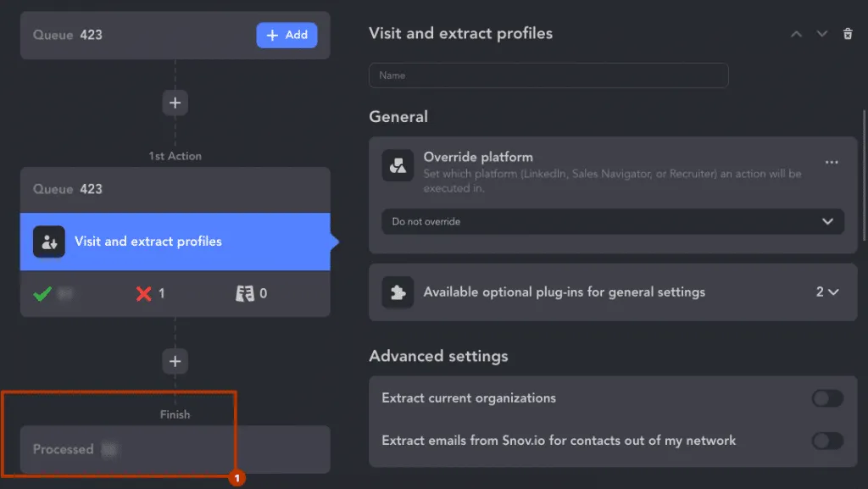Image resolution: width=868 pixels, height=489 pixels.
Task: Open the excluded results list icon
Action: (245, 293)
